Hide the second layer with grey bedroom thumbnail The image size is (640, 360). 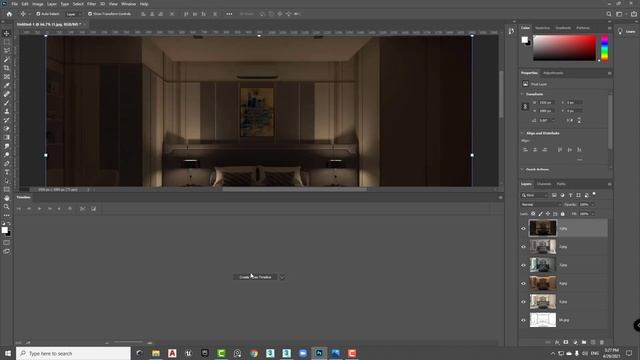pos(523,247)
